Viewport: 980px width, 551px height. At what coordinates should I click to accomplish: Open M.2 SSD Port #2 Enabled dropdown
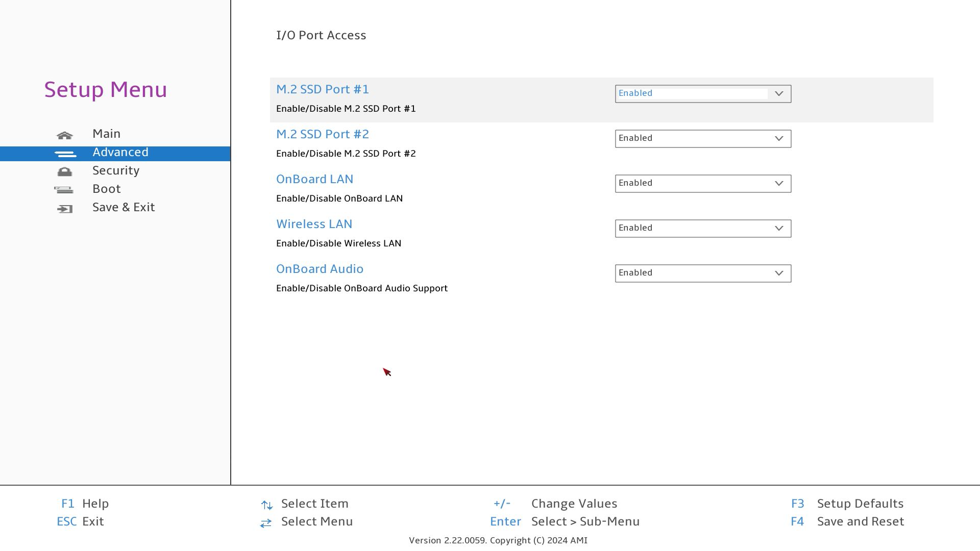(x=702, y=139)
